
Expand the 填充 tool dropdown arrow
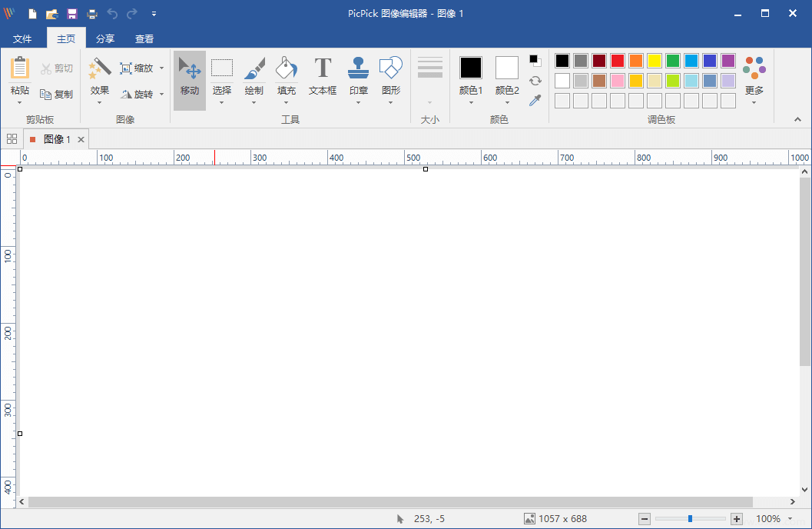[287, 102]
